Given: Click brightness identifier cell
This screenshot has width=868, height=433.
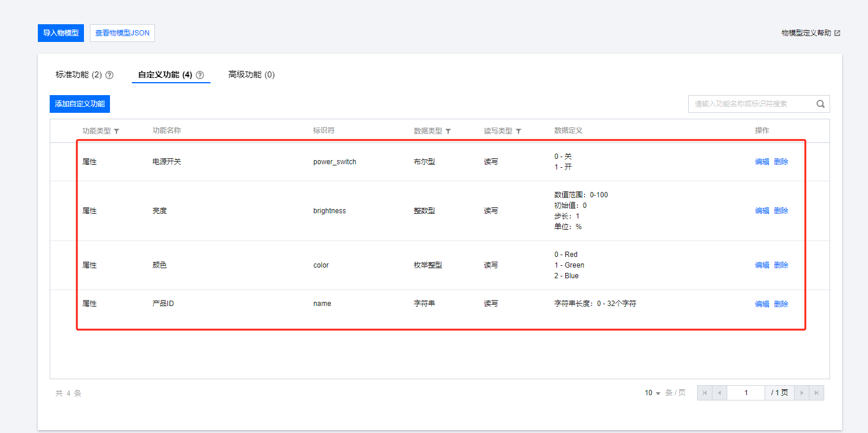Looking at the screenshot, I should [x=329, y=211].
